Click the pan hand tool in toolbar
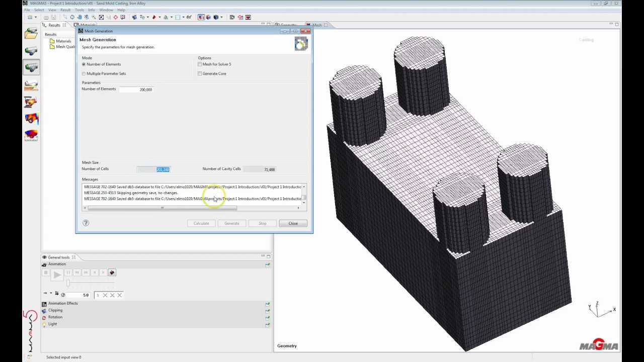This screenshot has height=362, width=644. coord(79,17)
